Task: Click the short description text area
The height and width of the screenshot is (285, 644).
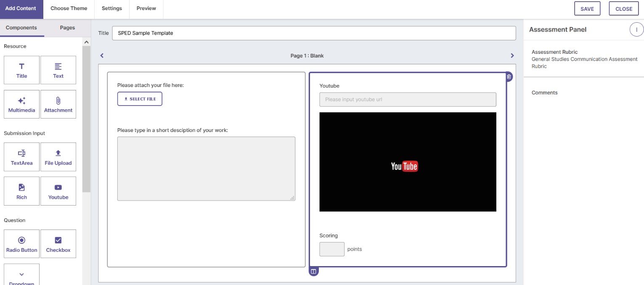Action: (206, 169)
